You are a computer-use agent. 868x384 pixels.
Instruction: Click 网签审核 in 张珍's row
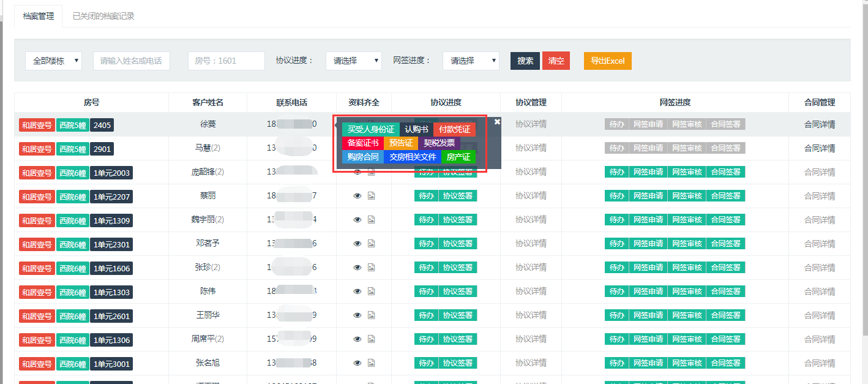click(x=687, y=268)
